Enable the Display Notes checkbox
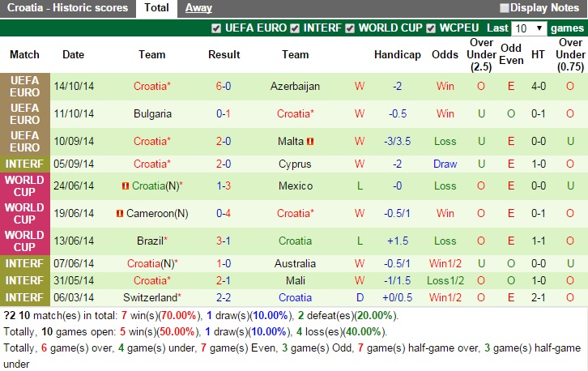 (505, 8)
